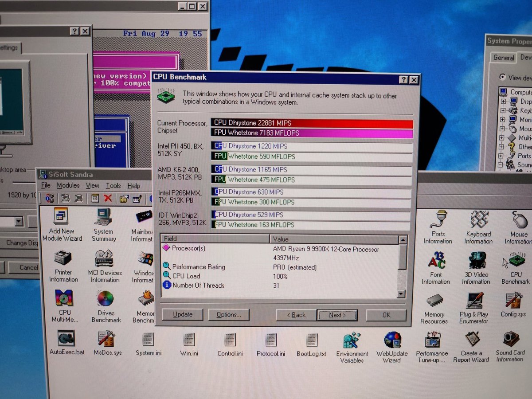Open the Config.sys module icon
Image resolution: width=532 pixels, height=399 pixels.
[x=513, y=305]
